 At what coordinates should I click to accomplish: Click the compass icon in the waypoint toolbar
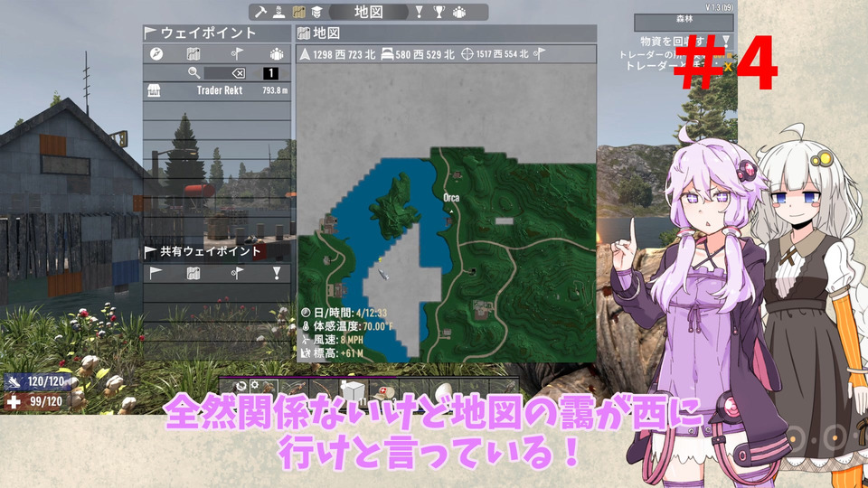coord(156,53)
